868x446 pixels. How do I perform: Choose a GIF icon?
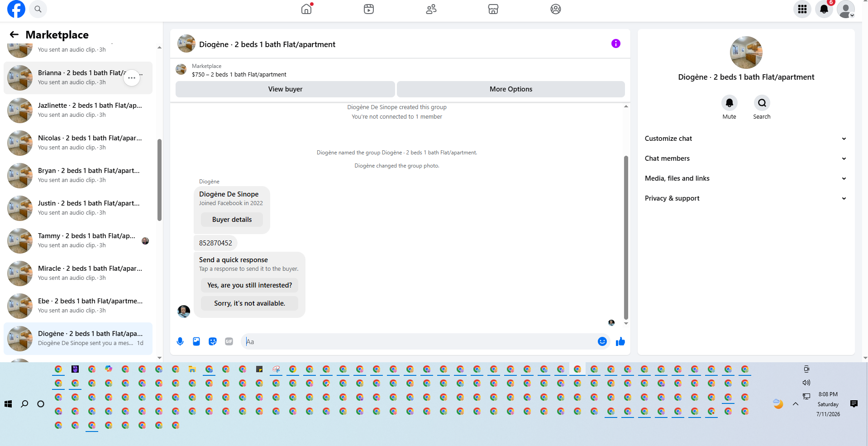(229, 341)
